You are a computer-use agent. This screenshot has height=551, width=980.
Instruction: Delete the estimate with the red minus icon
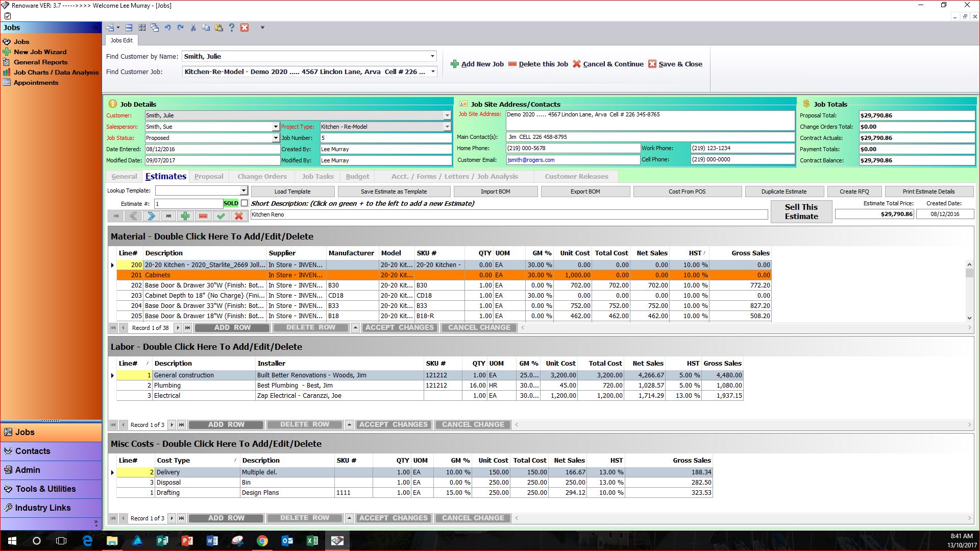[203, 216]
